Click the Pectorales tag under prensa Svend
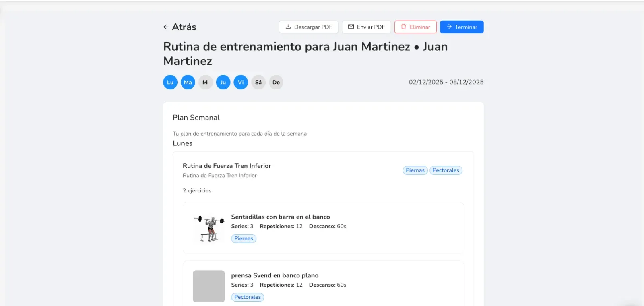Viewport: 644px width, 306px height. pyautogui.click(x=248, y=297)
